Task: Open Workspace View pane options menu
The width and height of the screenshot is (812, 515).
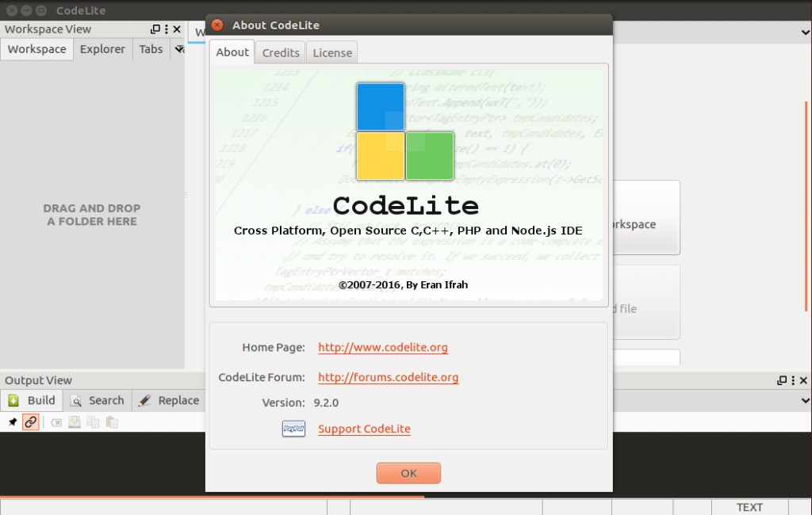Action: pyautogui.click(x=167, y=29)
